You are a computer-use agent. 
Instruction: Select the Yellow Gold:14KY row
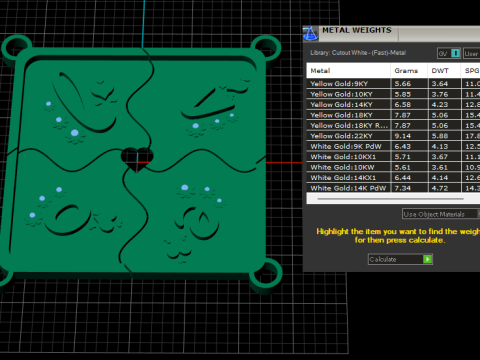point(393,105)
